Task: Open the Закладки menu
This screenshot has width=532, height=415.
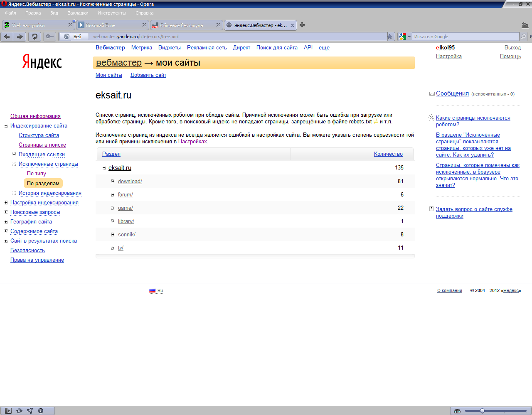Action: pos(78,13)
